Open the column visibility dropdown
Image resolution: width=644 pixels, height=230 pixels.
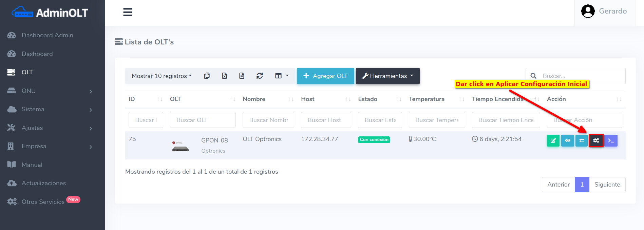pyautogui.click(x=282, y=76)
